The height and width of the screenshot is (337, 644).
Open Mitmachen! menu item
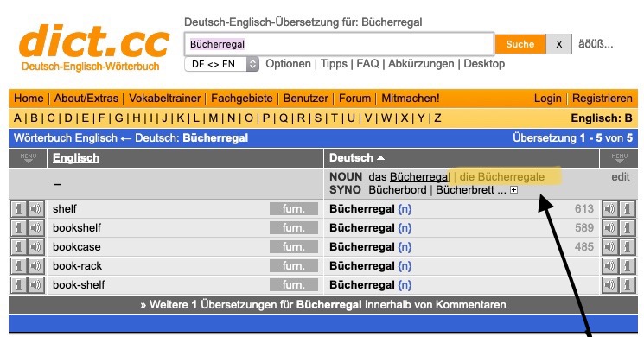pos(411,99)
